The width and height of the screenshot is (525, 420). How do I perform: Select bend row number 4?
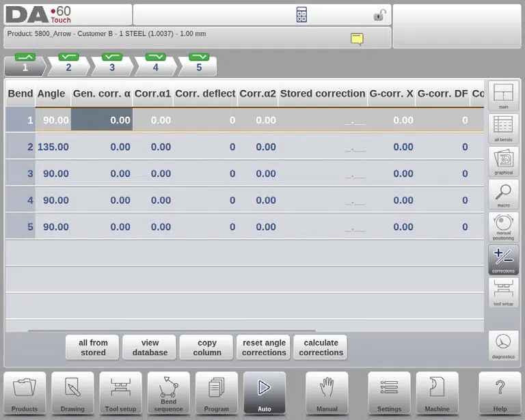(21, 200)
